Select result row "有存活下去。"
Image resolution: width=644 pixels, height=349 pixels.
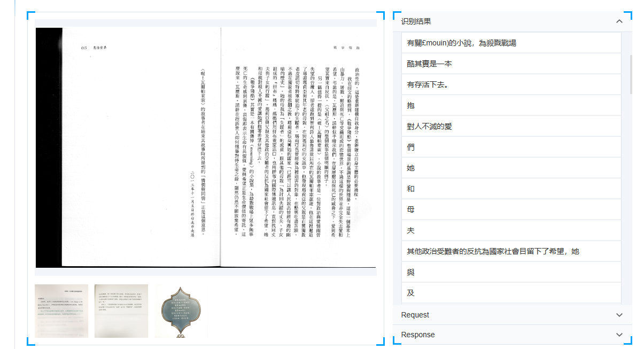tap(428, 84)
